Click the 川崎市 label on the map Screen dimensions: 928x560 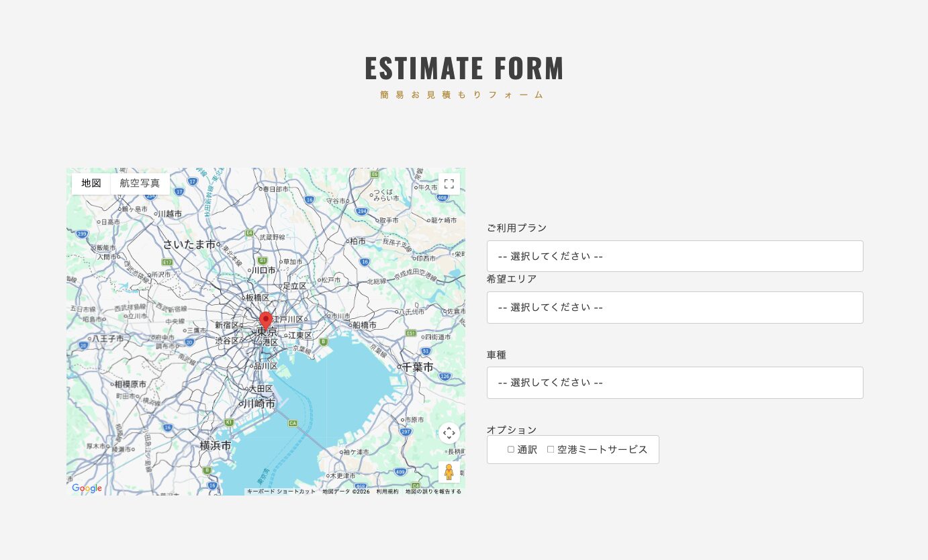(x=259, y=404)
